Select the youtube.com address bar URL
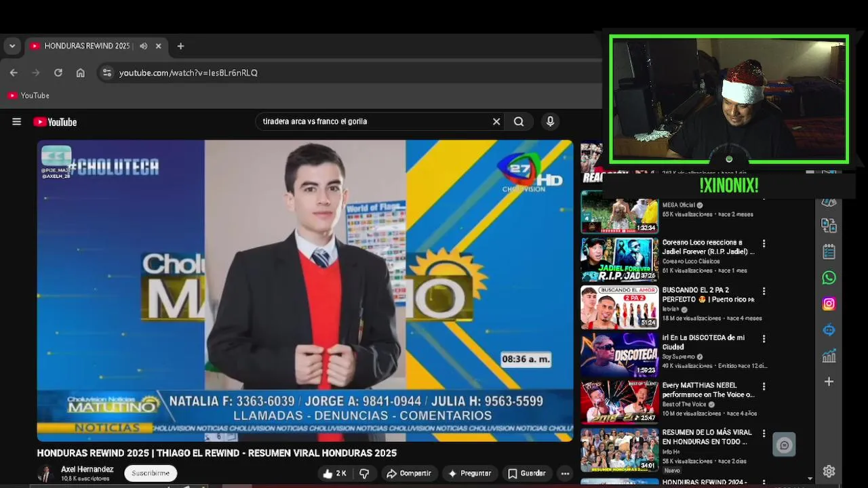The image size is (868, 488). [189, 73]
